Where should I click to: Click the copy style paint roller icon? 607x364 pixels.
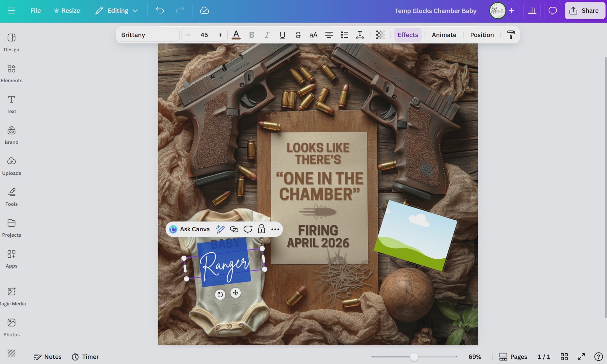pos(511,35)
